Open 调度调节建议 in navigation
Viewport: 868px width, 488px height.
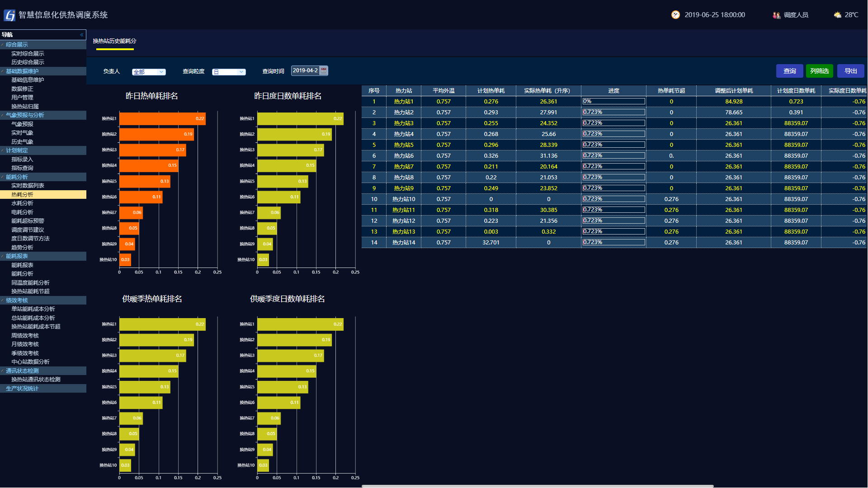pyautogui.click(x=28, y=230)
